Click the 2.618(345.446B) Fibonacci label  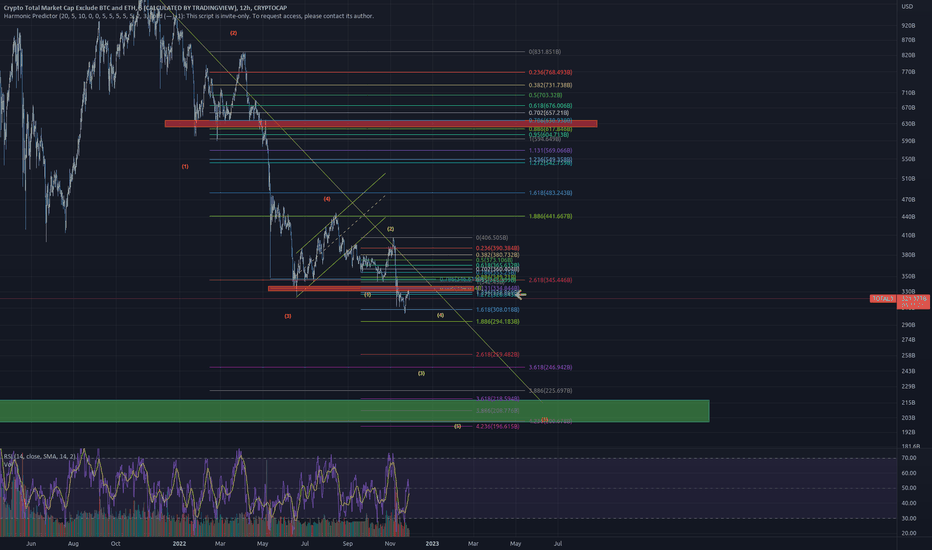tap(550, 280)
